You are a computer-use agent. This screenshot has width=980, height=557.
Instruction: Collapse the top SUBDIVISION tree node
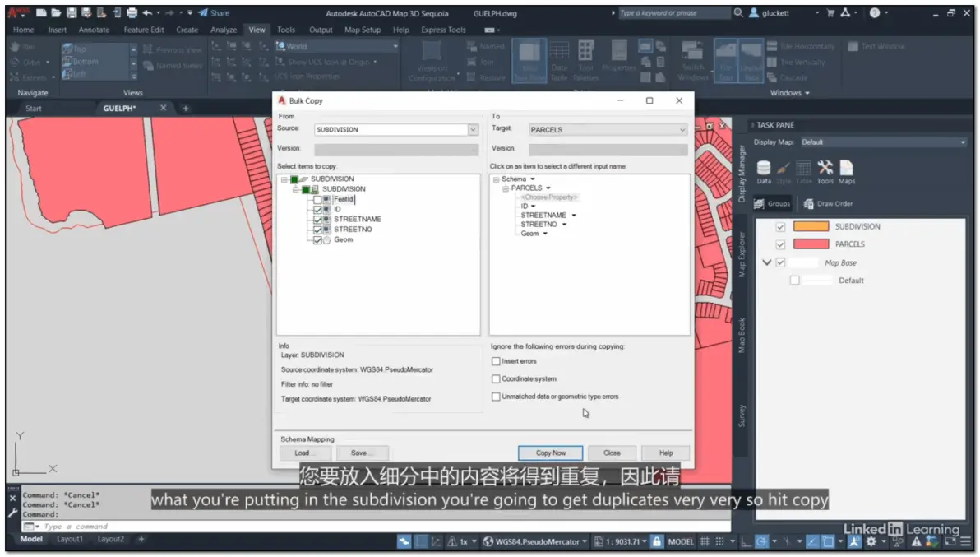pos(284,179)
